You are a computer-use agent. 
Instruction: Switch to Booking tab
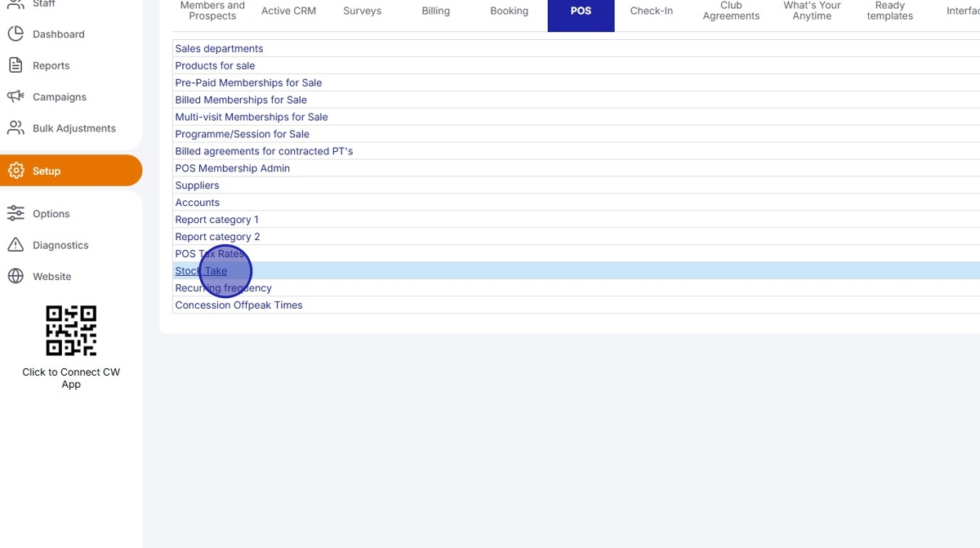point(509,11)
